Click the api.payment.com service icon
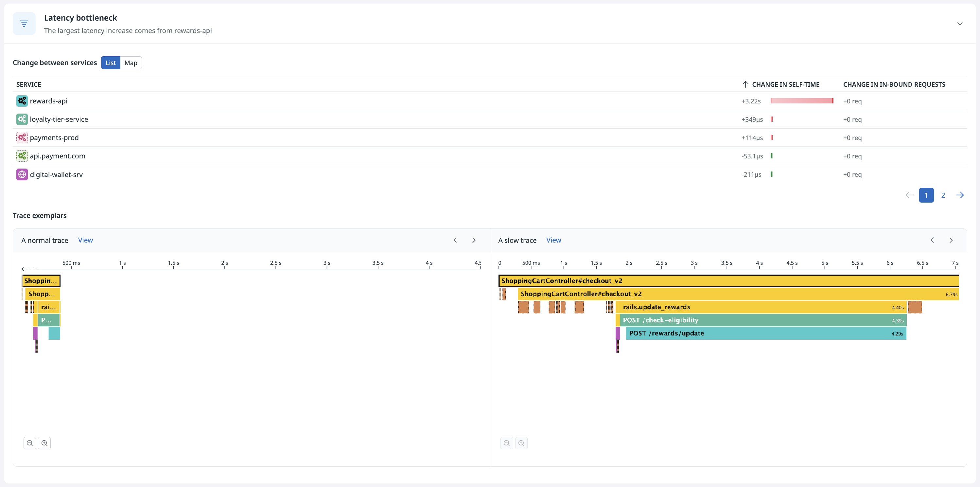This screenshot has height=487, width=980. point(22,156)
